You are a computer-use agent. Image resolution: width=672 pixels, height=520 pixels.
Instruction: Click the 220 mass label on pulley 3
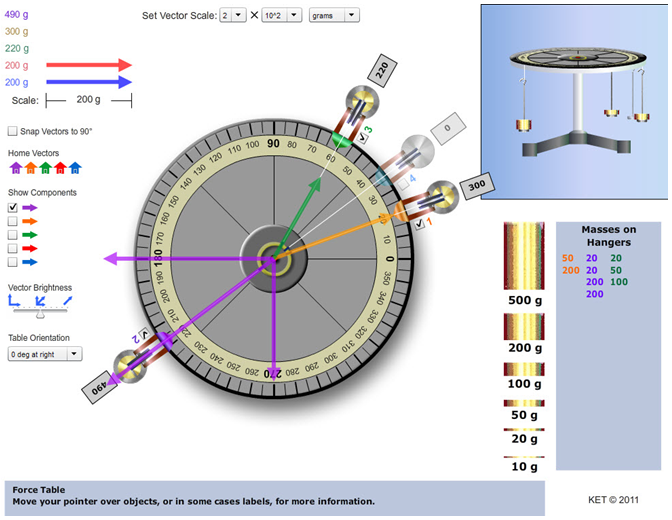(x=381, y=70)
